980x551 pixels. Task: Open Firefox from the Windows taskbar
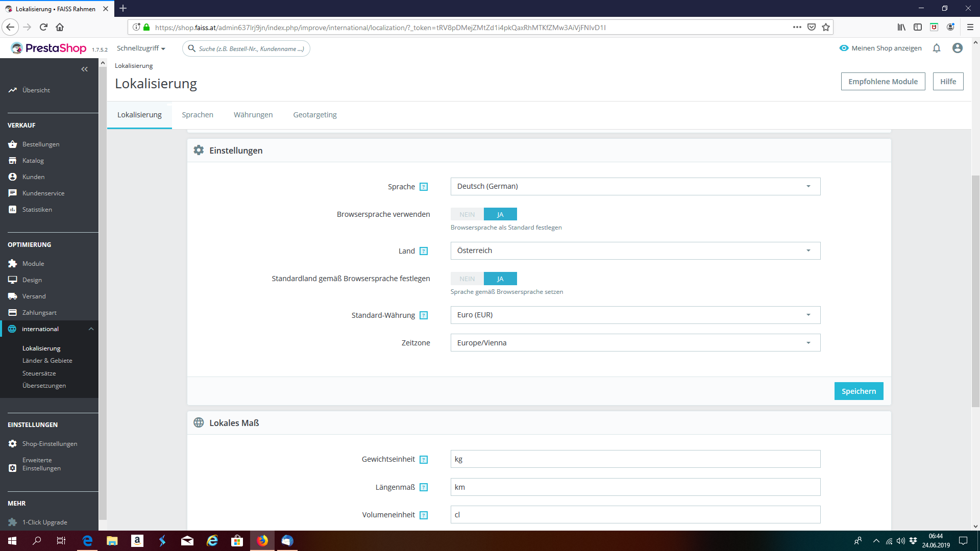click(262, 541)
